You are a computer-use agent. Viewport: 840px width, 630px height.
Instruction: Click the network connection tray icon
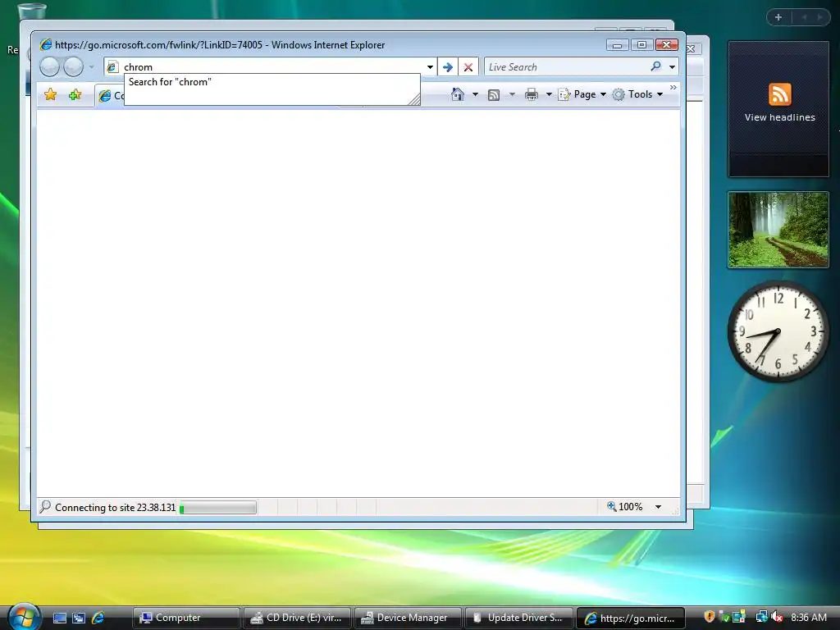coord(761,617)
